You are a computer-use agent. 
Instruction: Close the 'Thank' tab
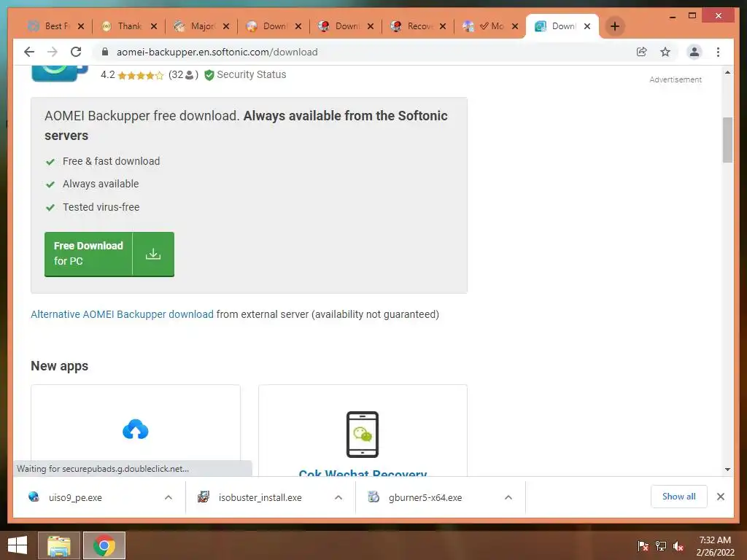(153, 26)
